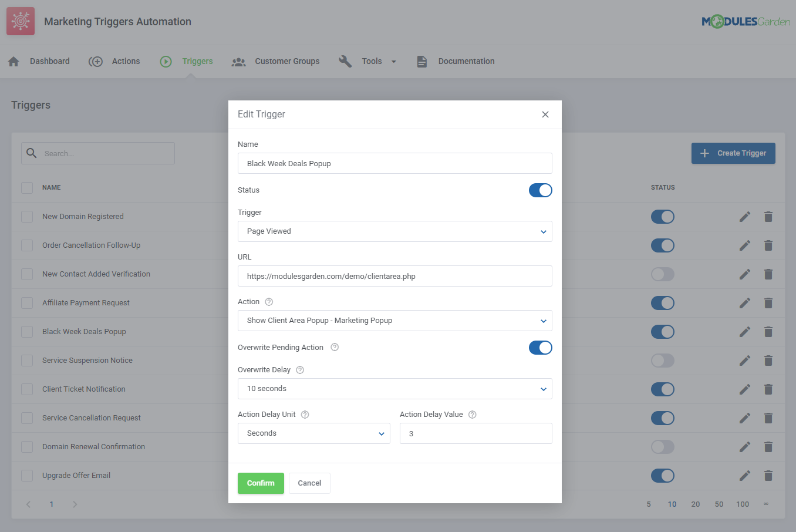Viewport: 796px width, 532px height.
Task: Click the trash icon for Upgrade Offer Email
Action: click(768, 476)
